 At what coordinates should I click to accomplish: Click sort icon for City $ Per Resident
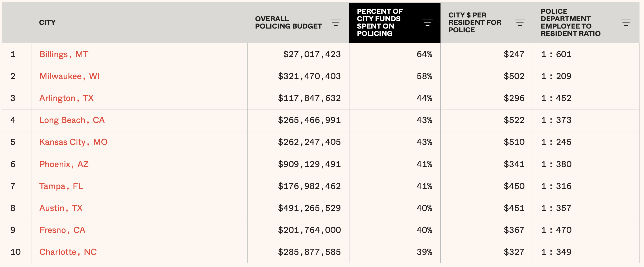click(520, 23)
